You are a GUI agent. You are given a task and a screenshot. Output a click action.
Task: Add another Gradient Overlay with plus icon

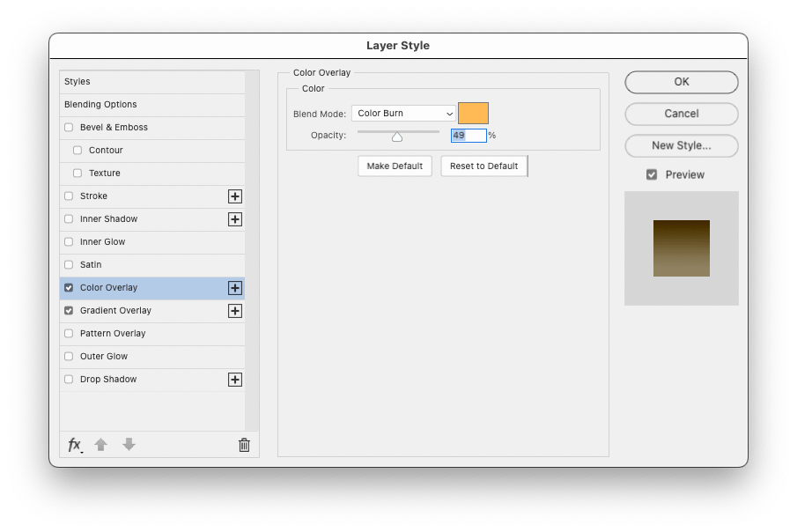click(x=235, y=310)
